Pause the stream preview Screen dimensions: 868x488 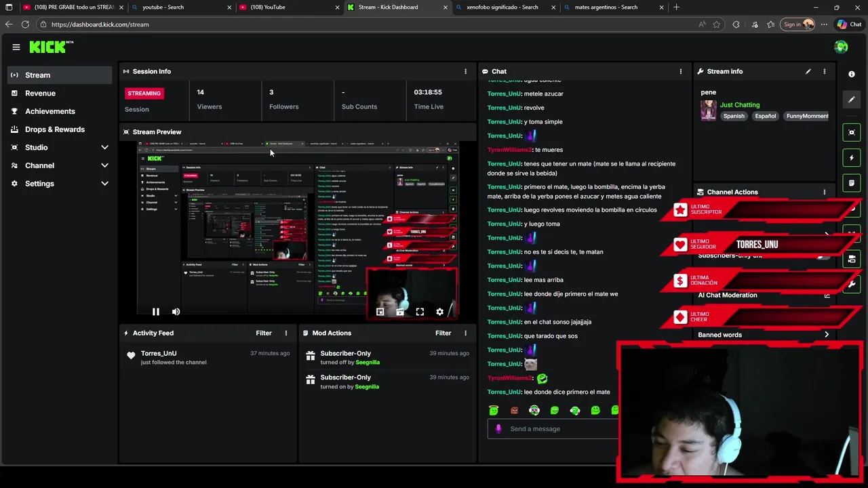[x=155, y=312]
